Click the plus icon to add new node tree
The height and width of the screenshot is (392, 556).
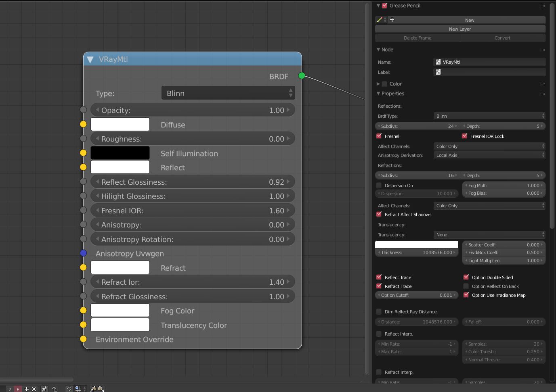coord(26,389)
